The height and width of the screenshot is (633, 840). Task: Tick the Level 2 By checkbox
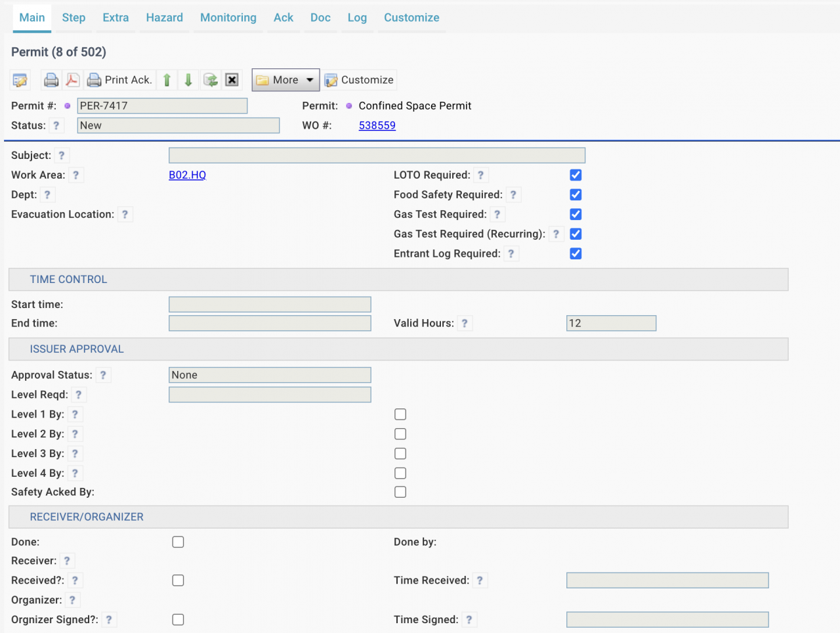400,434
